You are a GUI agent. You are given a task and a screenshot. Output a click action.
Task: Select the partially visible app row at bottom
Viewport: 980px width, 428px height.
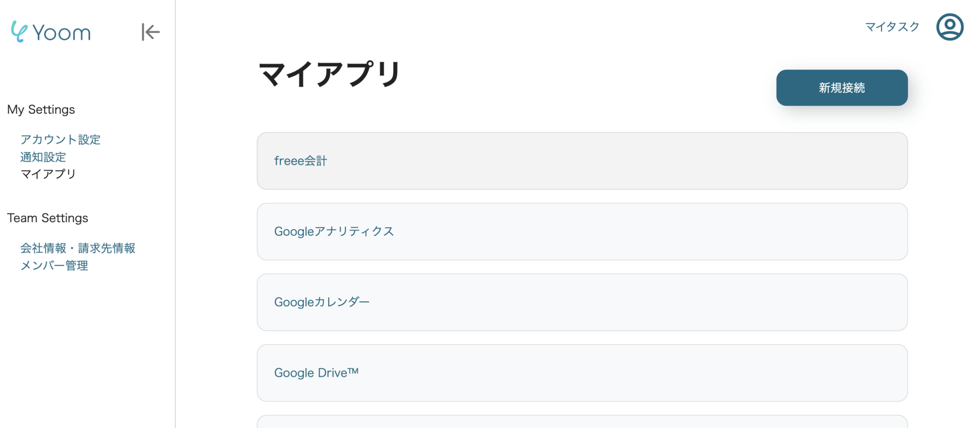click(x=582, y=423)
